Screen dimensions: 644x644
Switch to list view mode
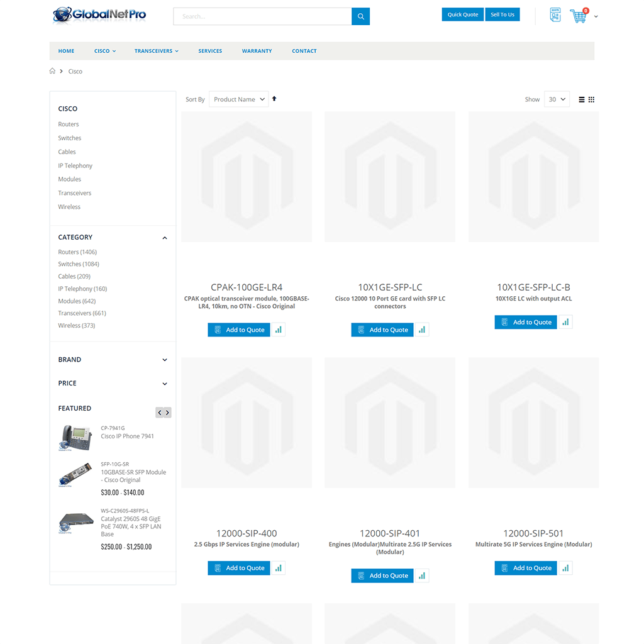point(582,99)
